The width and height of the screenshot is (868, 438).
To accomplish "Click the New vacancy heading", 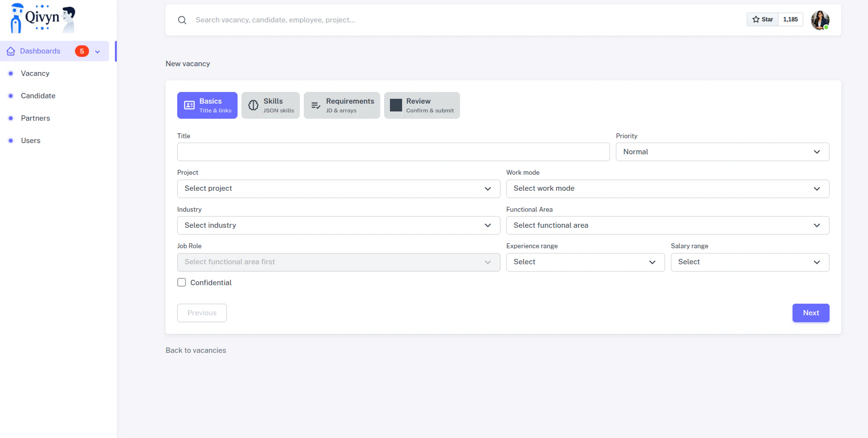I will click(x=188, y=64).
